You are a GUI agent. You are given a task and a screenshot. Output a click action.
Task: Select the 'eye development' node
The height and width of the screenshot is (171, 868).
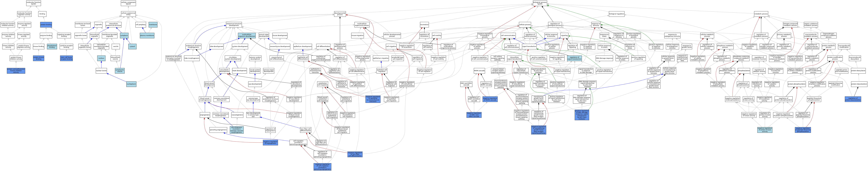(255, 84)
